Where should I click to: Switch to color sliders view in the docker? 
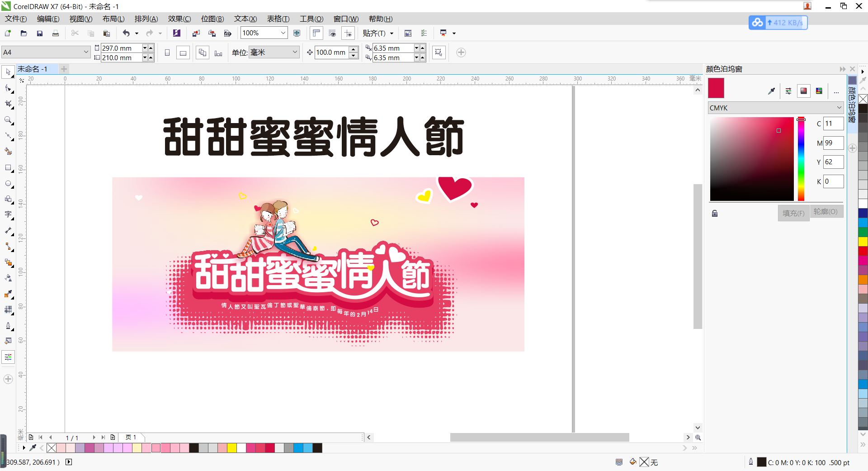coord(788,90)
